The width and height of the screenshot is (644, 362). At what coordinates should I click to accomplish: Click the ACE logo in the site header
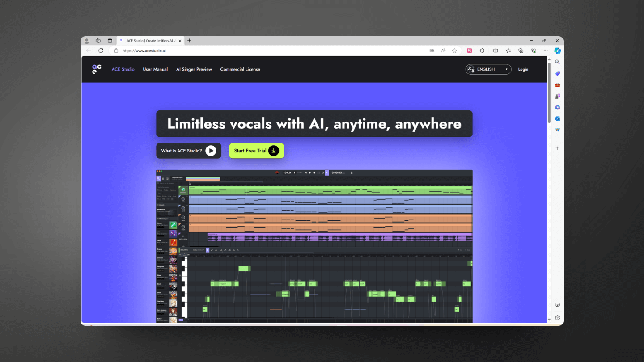(97, 69)
